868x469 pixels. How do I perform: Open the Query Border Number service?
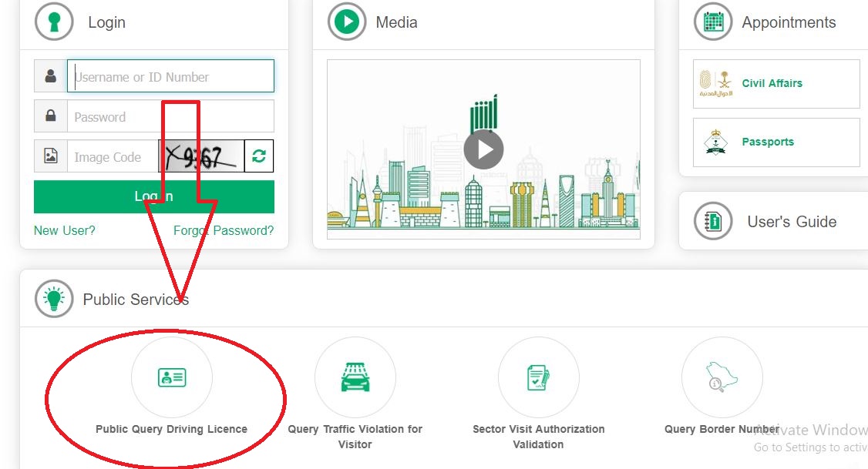click(x=722, y=377)
